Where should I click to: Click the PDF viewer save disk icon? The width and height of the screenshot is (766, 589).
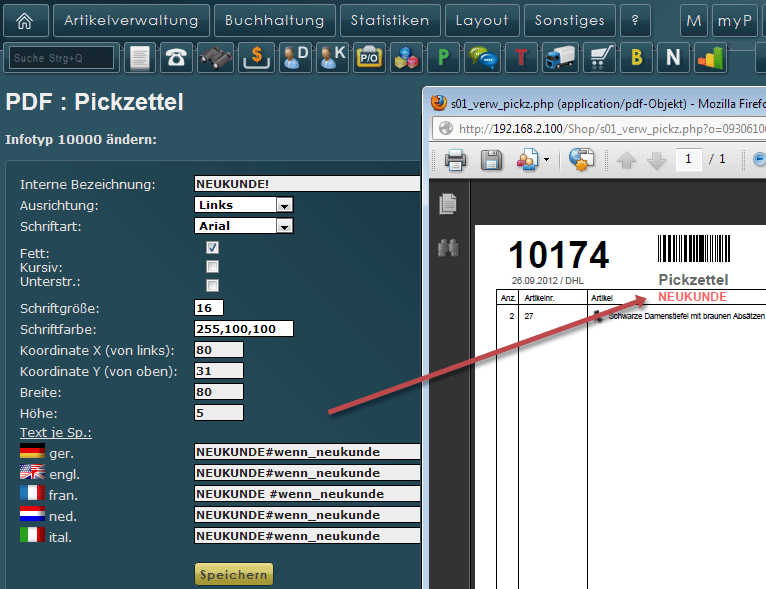click(x=491, y=160)
